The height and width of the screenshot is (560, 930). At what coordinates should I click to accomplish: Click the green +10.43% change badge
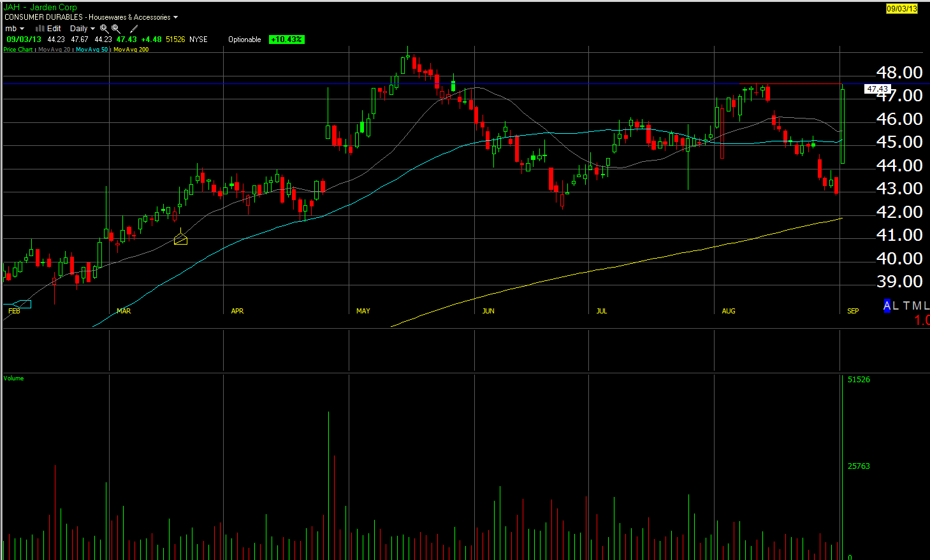pyautogui.click(x=286, y=39)
